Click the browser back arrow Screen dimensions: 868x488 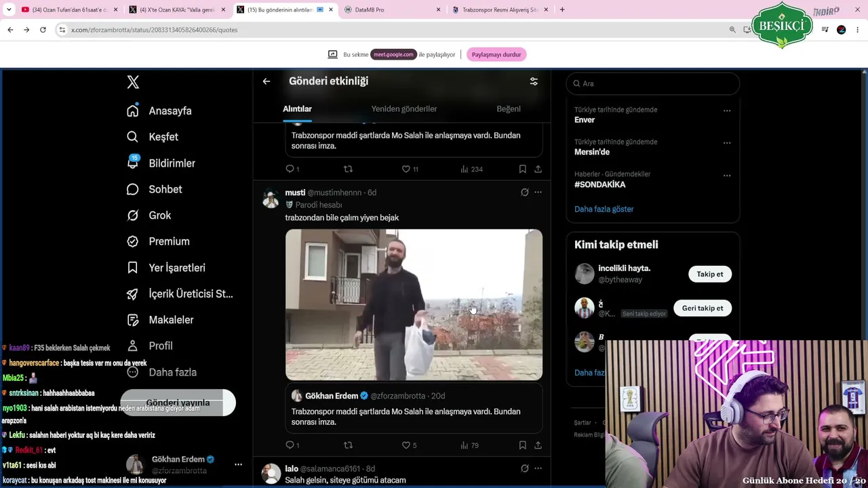(10, 30)
